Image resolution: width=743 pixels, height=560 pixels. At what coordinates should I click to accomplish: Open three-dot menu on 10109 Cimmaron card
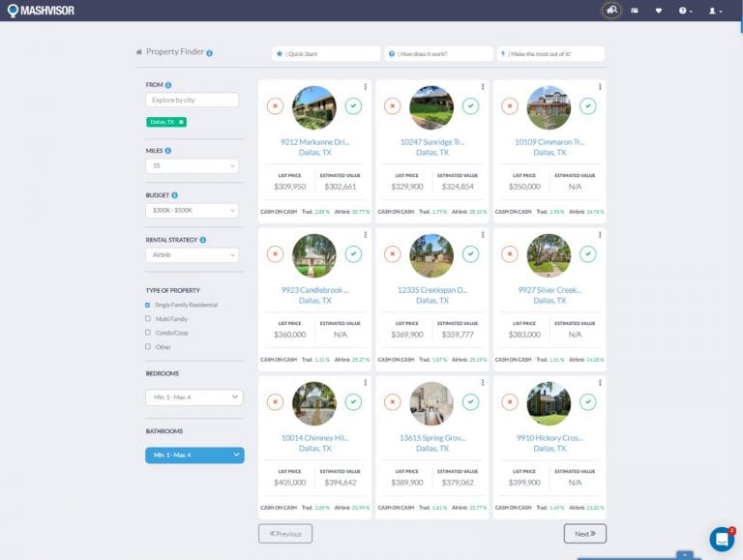[600, 87]
